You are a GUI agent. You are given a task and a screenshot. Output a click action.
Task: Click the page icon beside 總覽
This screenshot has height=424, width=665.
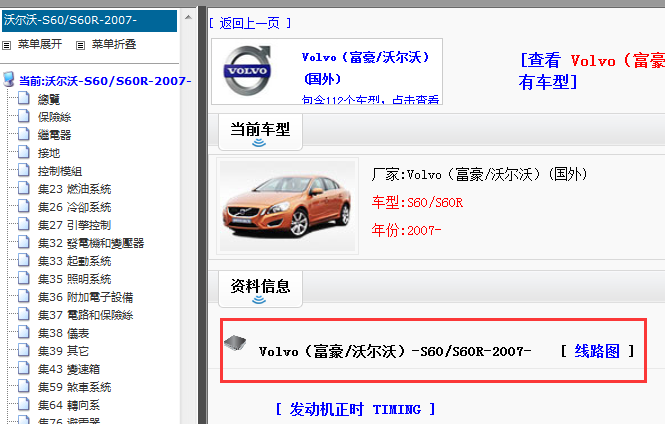tap(24, 98)
